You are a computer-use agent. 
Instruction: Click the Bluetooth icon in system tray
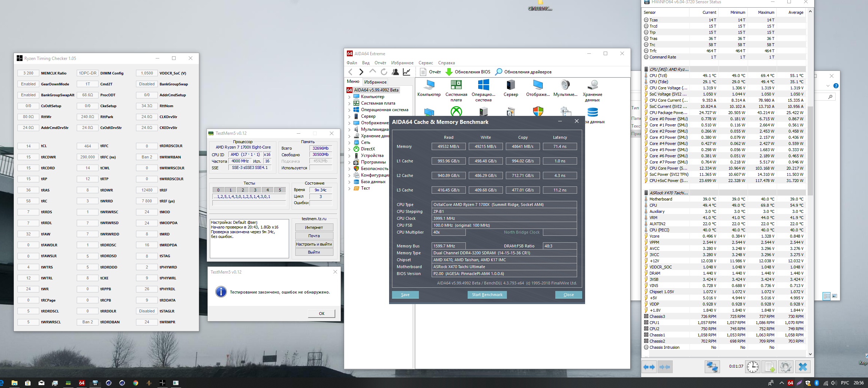[816, 383]
